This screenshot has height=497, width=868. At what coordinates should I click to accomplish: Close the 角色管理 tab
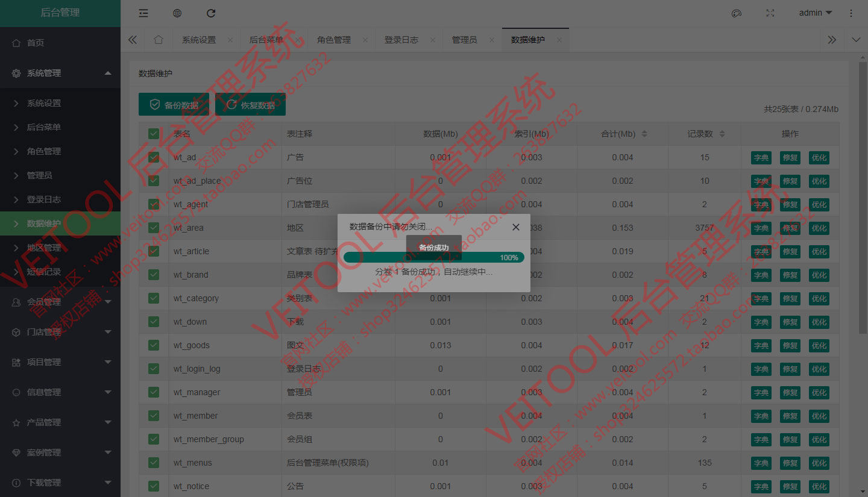click(365, 40)
